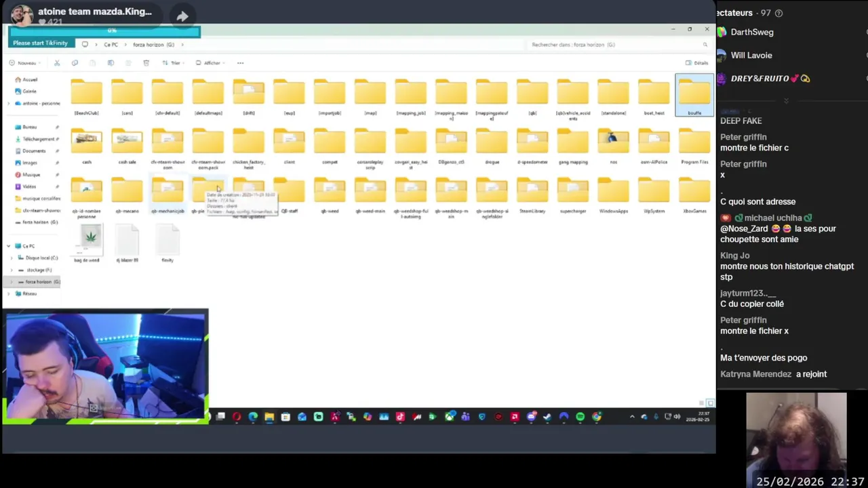Click the Delete trash icon

pyautogui.click(x=146, y=63)
